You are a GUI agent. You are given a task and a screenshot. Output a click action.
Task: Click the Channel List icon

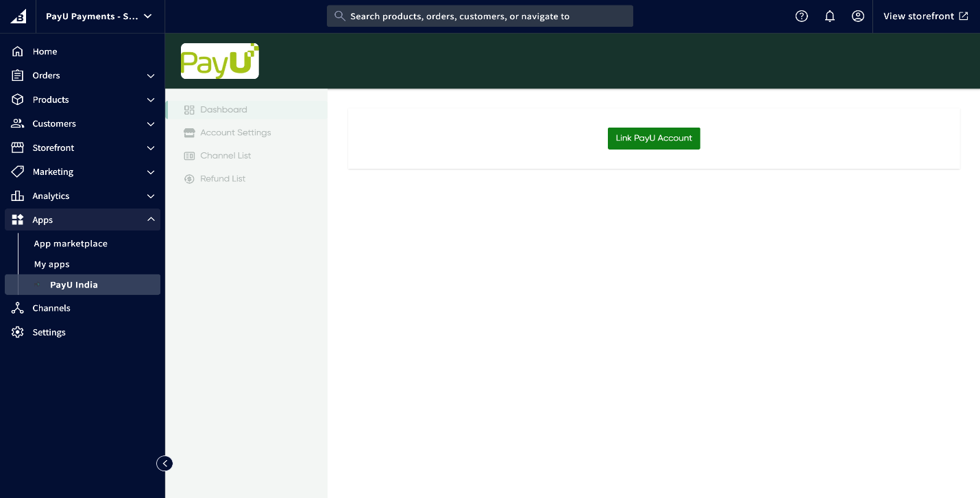190,156
